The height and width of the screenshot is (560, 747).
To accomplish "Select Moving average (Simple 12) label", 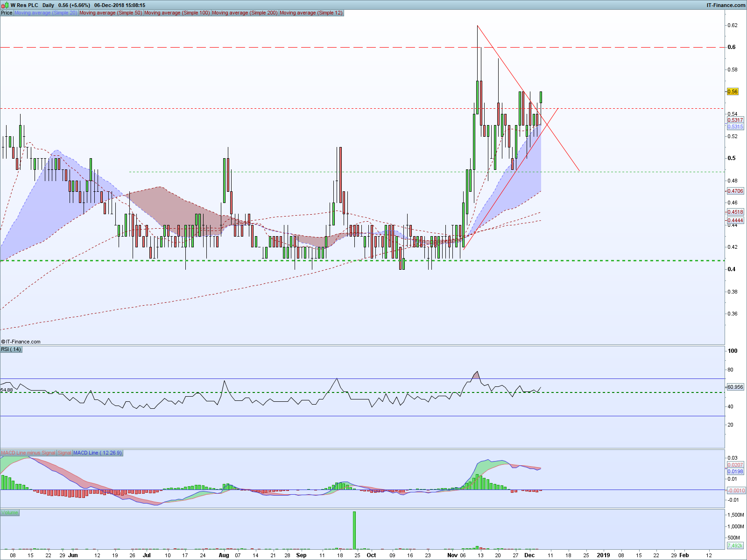I will click(311, 13).
